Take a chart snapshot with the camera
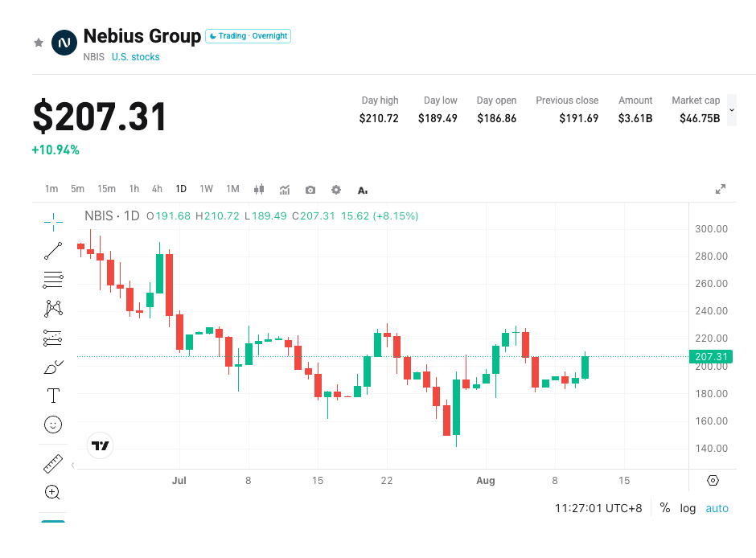Viewport: 756px width, 558px height. (x=310, y=190)
